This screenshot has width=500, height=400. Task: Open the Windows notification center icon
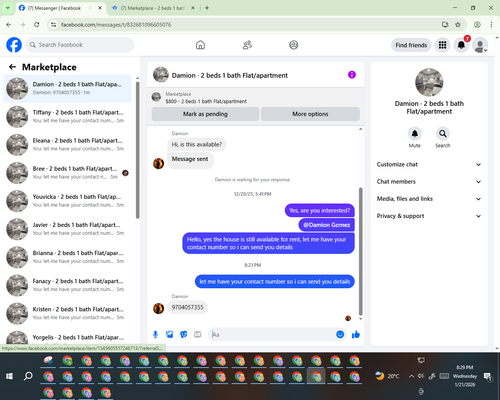(x=488, y=377)
